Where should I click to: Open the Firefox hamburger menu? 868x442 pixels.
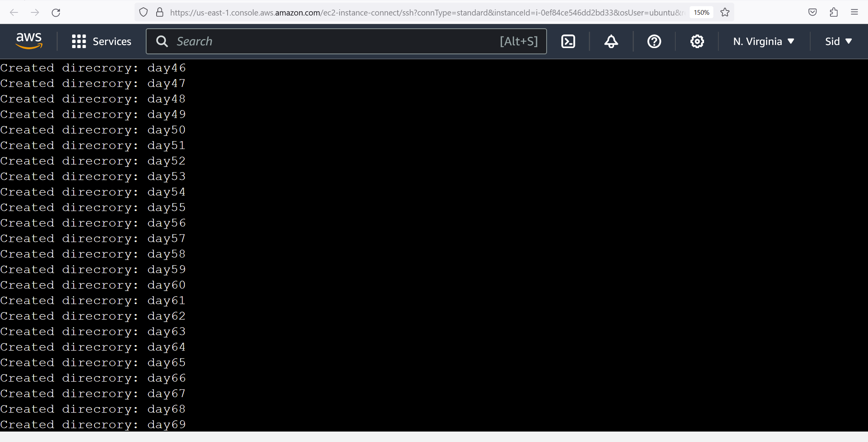[x=854, y=12]
